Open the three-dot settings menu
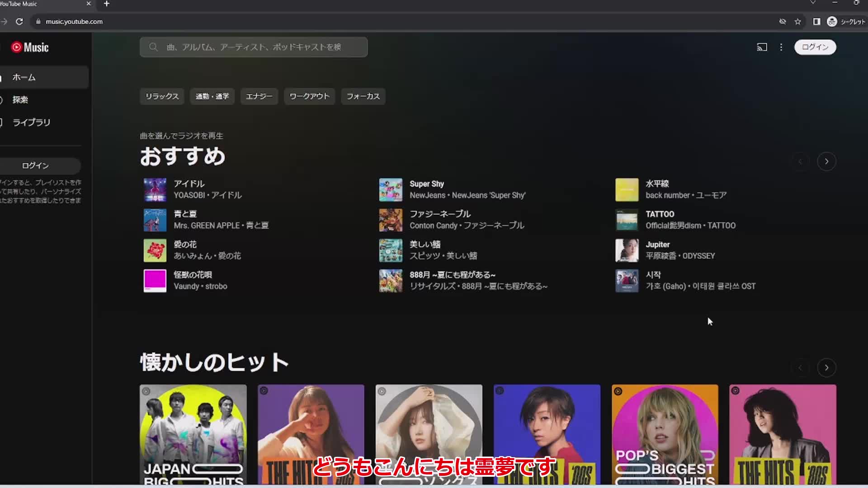The width and height of the screenshot is (868, 488). coord(781,47)
